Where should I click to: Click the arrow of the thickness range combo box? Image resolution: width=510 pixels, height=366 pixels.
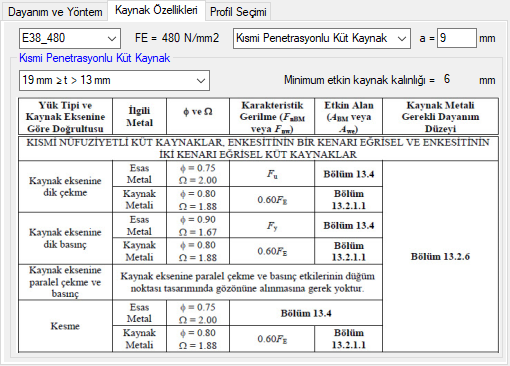(x=201, y=81)
